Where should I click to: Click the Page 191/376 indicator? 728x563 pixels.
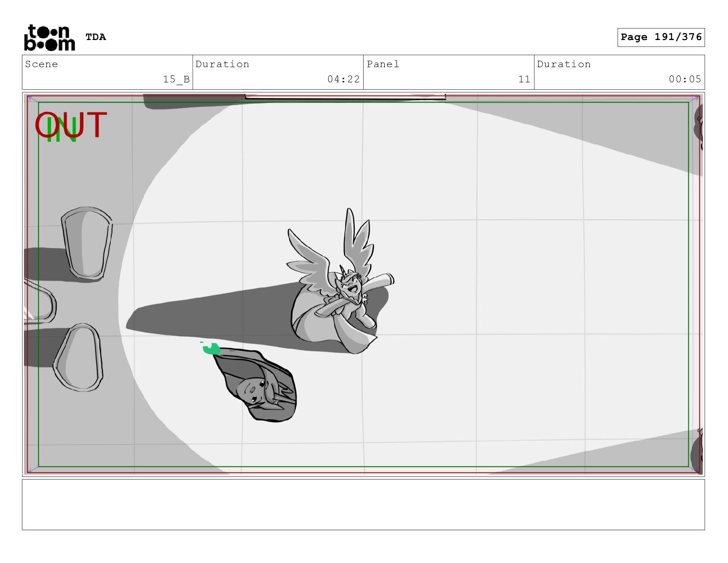pos(661,37)
